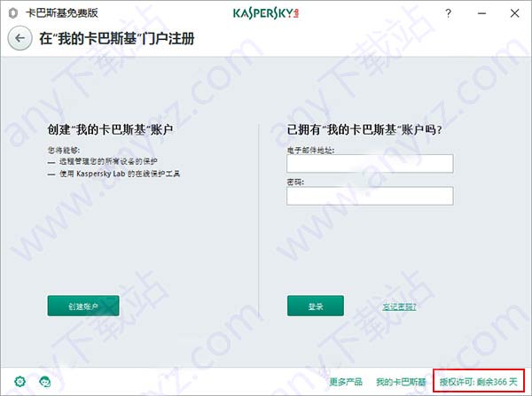Viewport: 532px width, 396px height.
Task: Open the 我的卡巴斯基 link in footer
Action: [x=401, y=382]
